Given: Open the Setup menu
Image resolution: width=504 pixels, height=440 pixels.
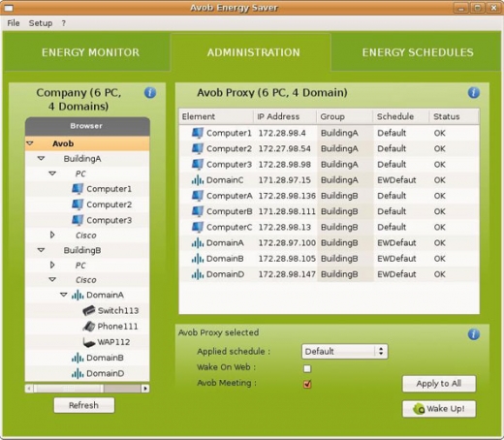Looking at the screenshot, I should (x=41, y=23).
